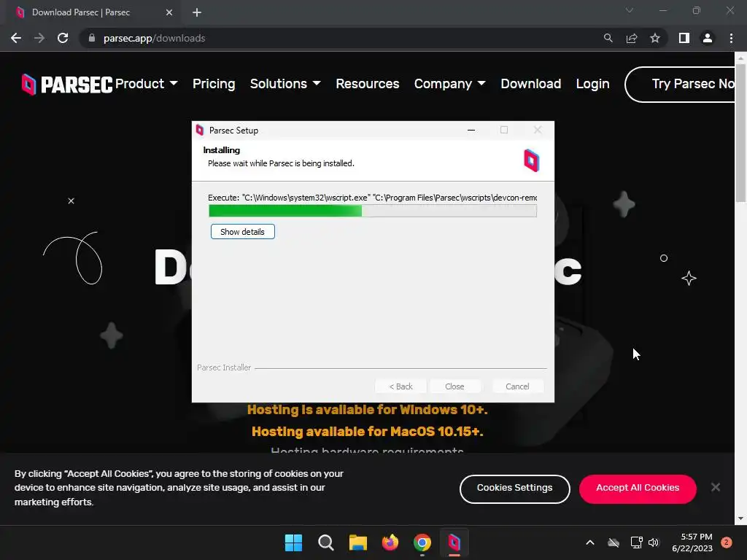
Task: Click the address bar URL
Action: (155, 38)
